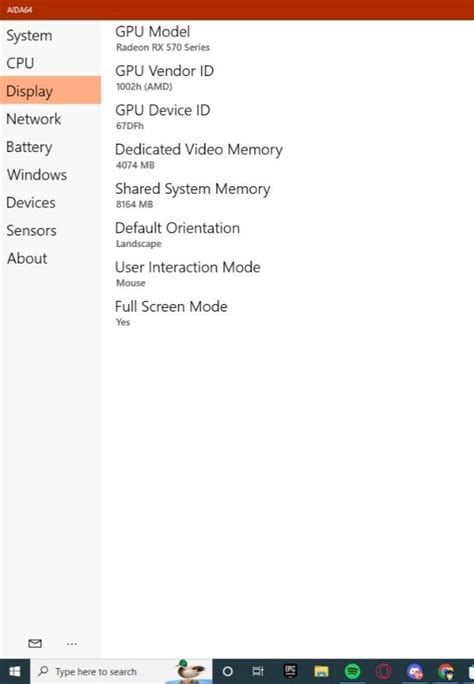Open Task View in the taskbar
Image resolution: width=474 pixels, height=684 pixels.
[258, 671]
